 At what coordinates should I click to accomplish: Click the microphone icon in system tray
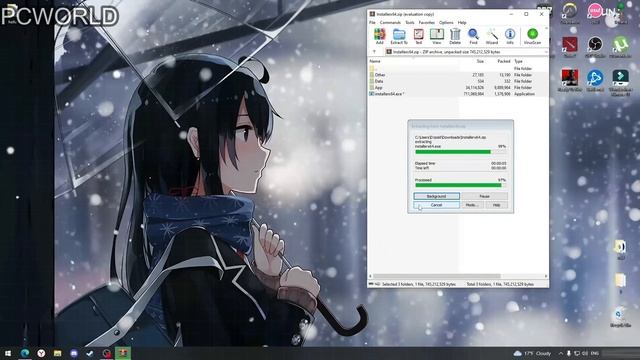(569, 353)
